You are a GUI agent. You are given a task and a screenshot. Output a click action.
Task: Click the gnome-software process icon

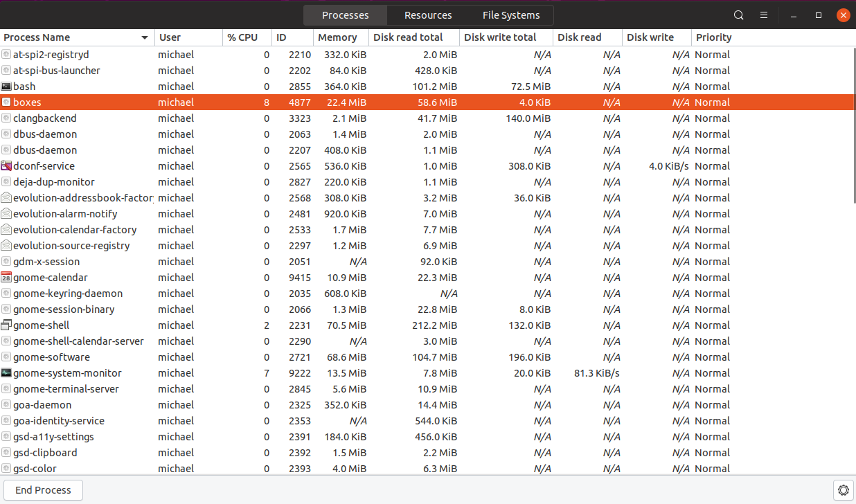pos(6,357)
